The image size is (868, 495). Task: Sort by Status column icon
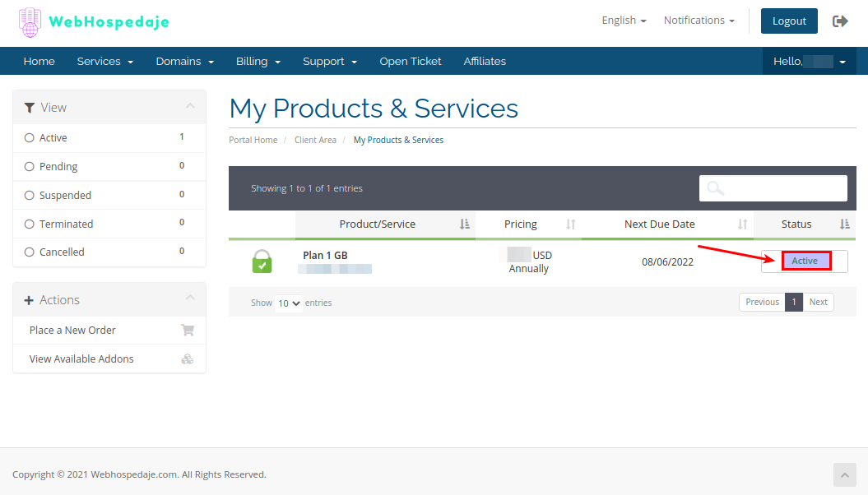click(x=844, y=224)
